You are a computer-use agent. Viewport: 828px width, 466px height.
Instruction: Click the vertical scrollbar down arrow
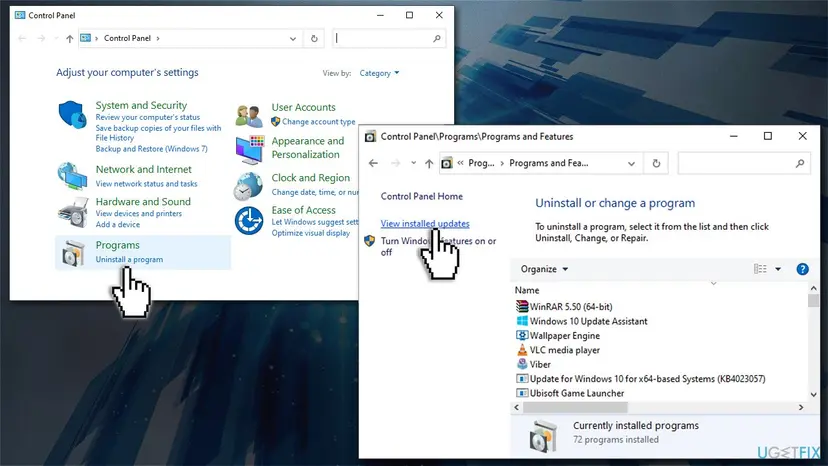coord(813,395)
